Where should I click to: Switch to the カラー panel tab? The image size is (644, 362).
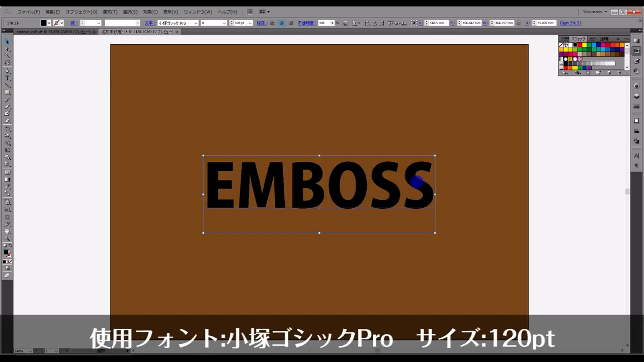(594, 39)
